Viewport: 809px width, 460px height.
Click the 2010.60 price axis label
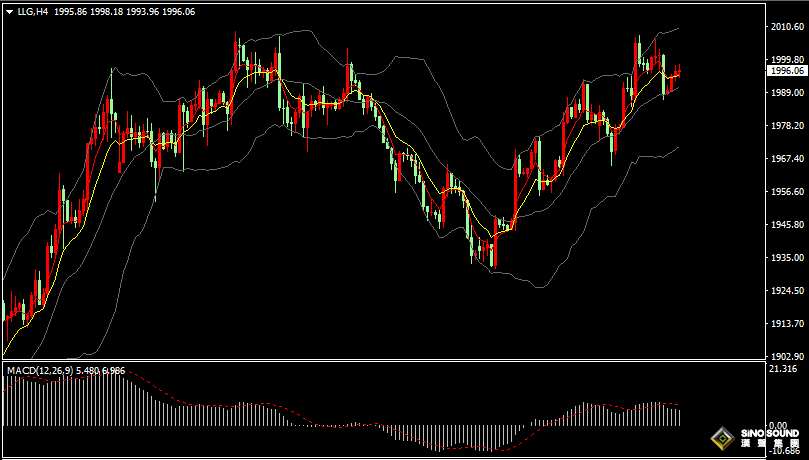[784, 27]
